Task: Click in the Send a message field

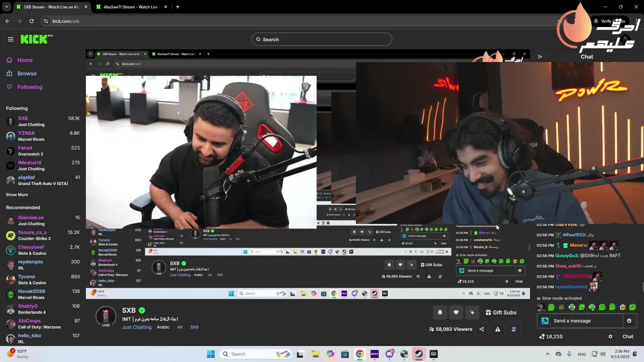Action: [x=586, y=321]
